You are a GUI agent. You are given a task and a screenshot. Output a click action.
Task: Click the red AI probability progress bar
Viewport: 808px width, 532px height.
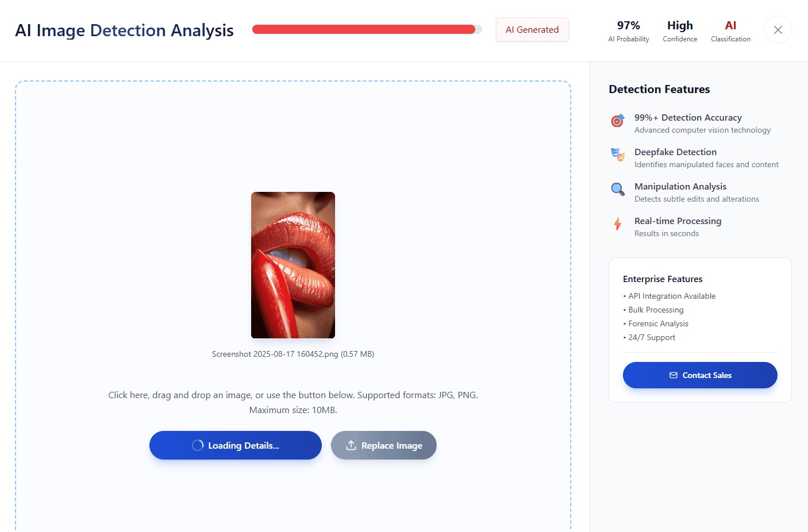367,29
